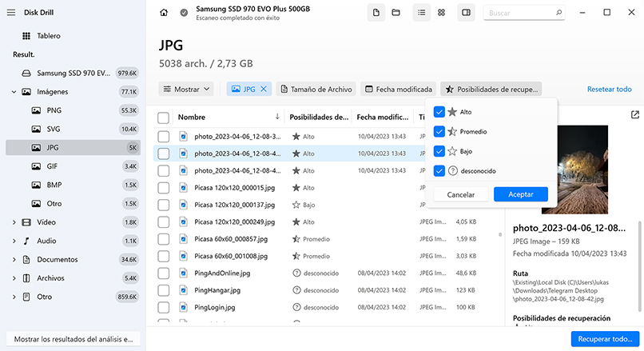This screenshot has height=351, width=644.
Task: Switch to folder view icon
Action: [x=396, y=13]
